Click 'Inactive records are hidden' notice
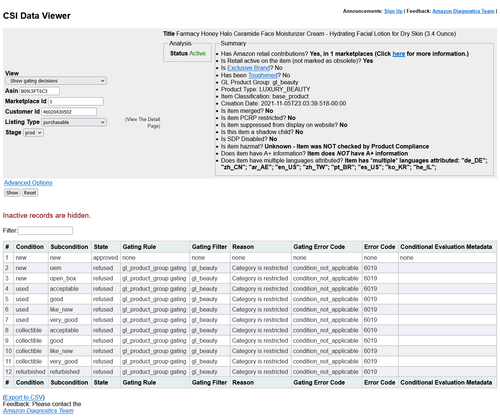The width and height of the screenshot is (500, 417). [47, 215]
